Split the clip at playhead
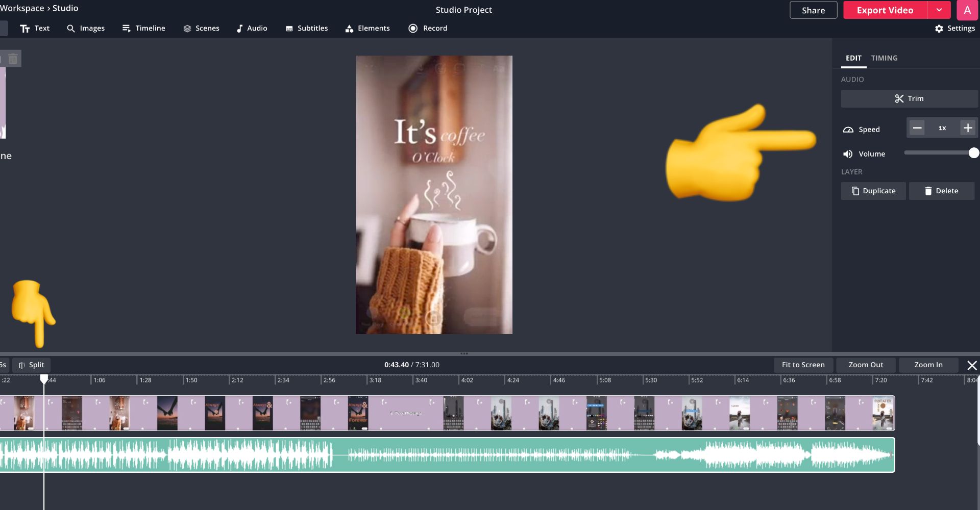Viewport: 980px width, 510px height. click(x=32, y=365)
